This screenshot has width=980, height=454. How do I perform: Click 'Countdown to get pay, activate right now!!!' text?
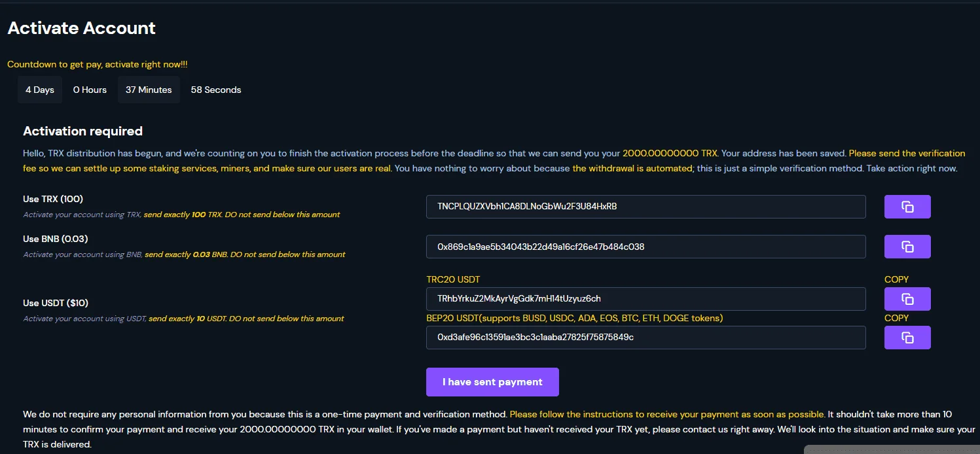(x=98, y=64)
